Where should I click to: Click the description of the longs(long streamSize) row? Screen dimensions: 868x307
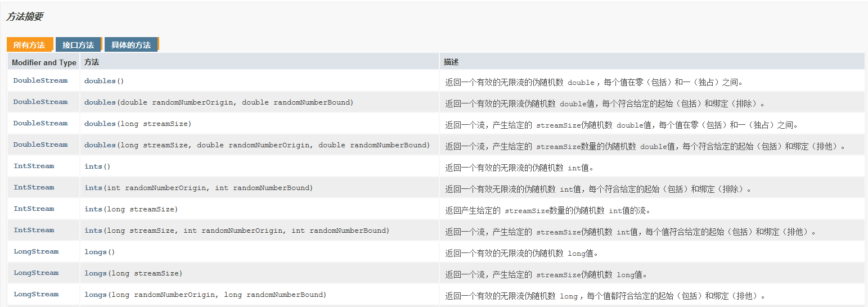546,274
